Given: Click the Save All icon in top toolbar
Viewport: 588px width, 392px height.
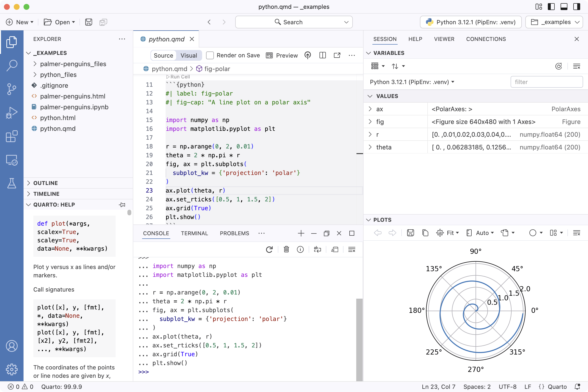Looking at the screenshot, I should (103, 22).
